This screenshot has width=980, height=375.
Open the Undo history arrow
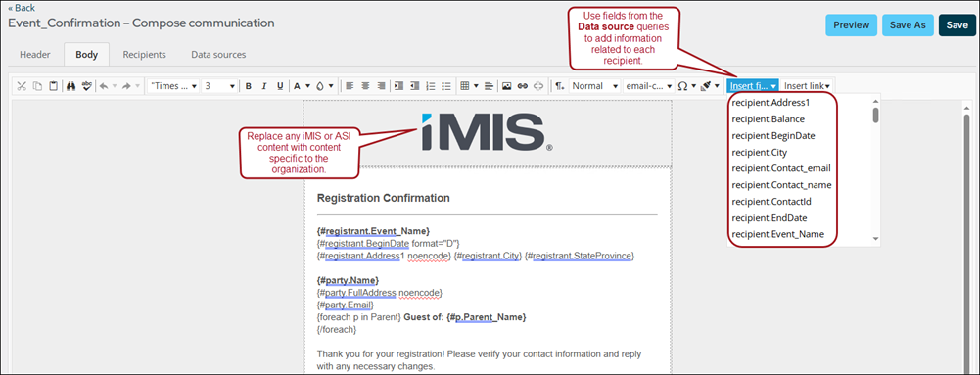115,86
